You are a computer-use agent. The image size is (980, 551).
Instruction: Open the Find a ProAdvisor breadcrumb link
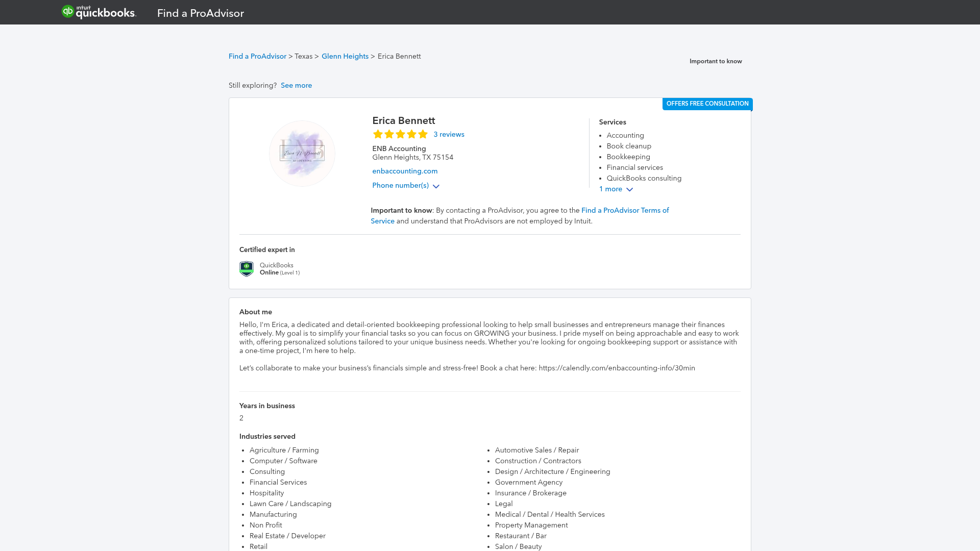pyautogui.click(x=257, y=57)
